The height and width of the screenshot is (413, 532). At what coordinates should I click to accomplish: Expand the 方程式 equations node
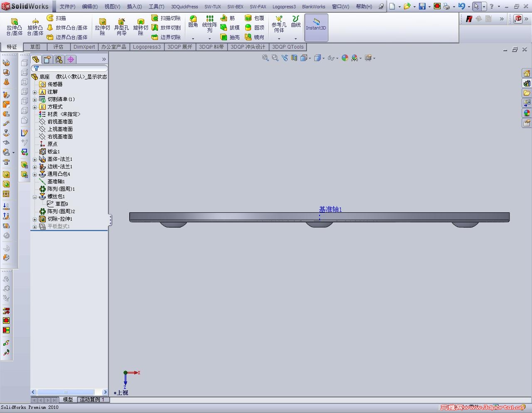35,107
